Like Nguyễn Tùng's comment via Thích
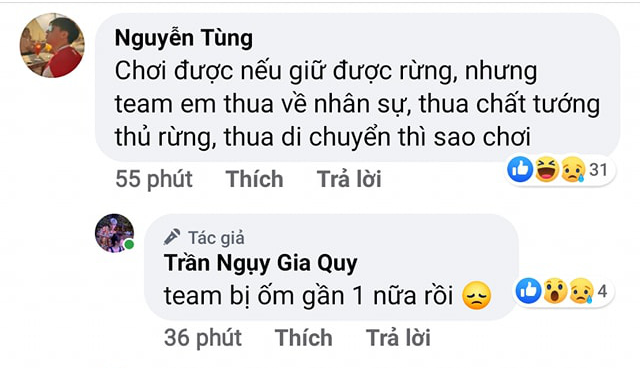 pyautogui.click(x=255, y=179)
